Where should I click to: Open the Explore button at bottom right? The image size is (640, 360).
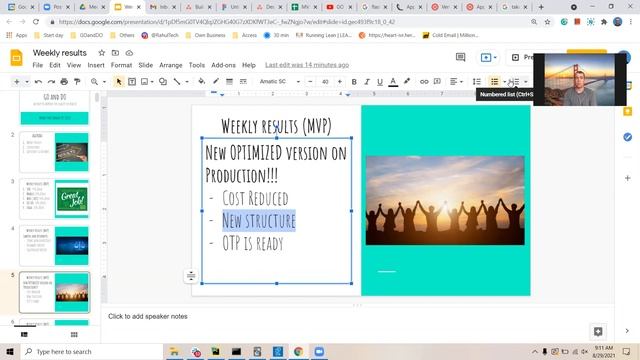(598, 331)
